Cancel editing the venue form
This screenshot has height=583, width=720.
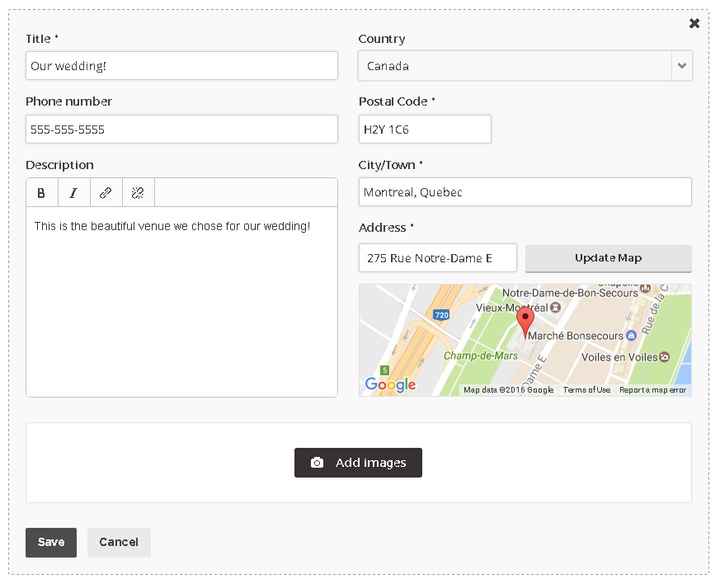118,542
